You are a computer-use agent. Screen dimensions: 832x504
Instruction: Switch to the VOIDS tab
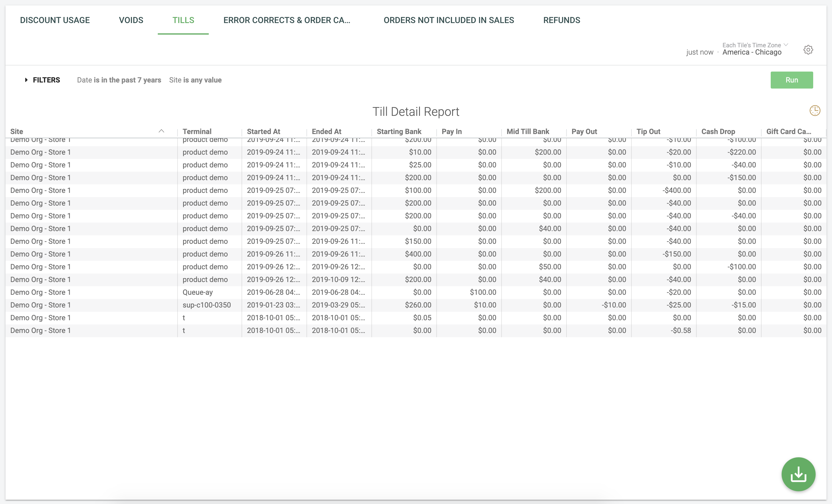click(x=131, y=20)
